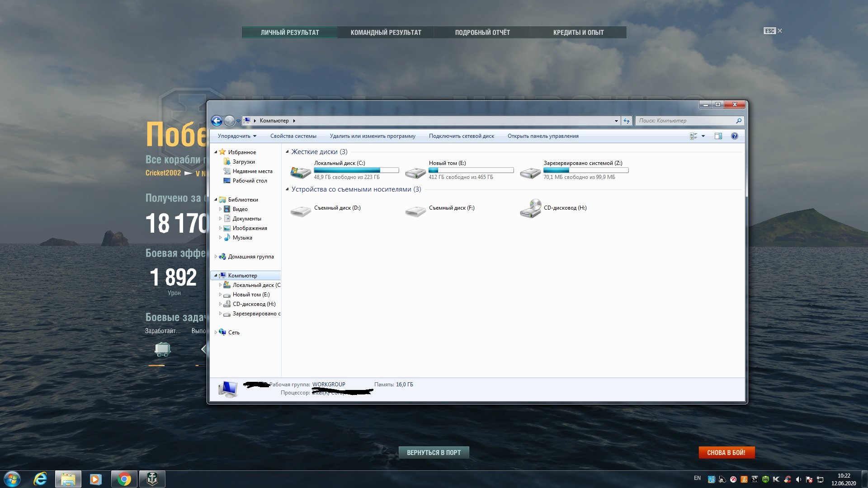This screenshot has height=488, width=868.
Task: Open Недавние места in the sidebar
Action: point(252,171)
